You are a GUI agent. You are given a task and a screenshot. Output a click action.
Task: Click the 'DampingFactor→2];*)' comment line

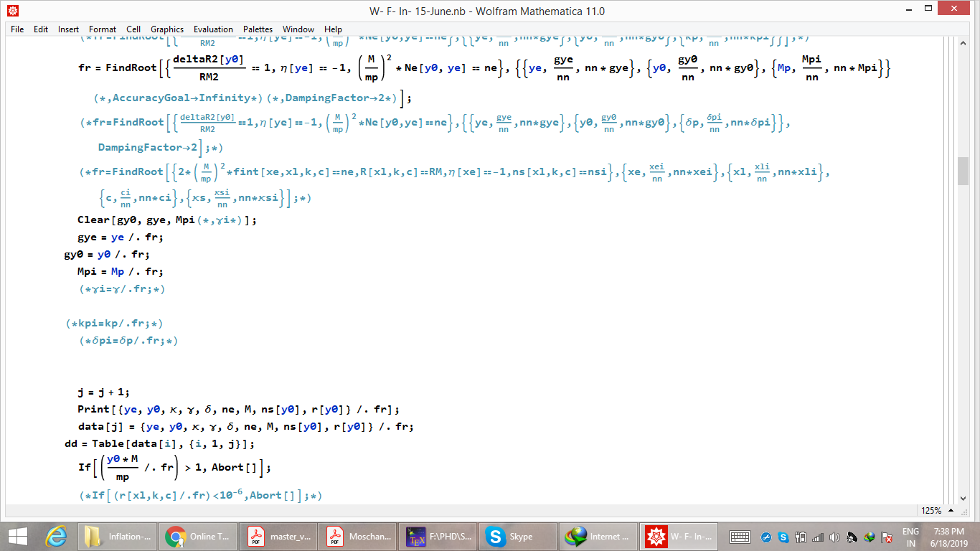pyautogui.click(x=161, y=148)
